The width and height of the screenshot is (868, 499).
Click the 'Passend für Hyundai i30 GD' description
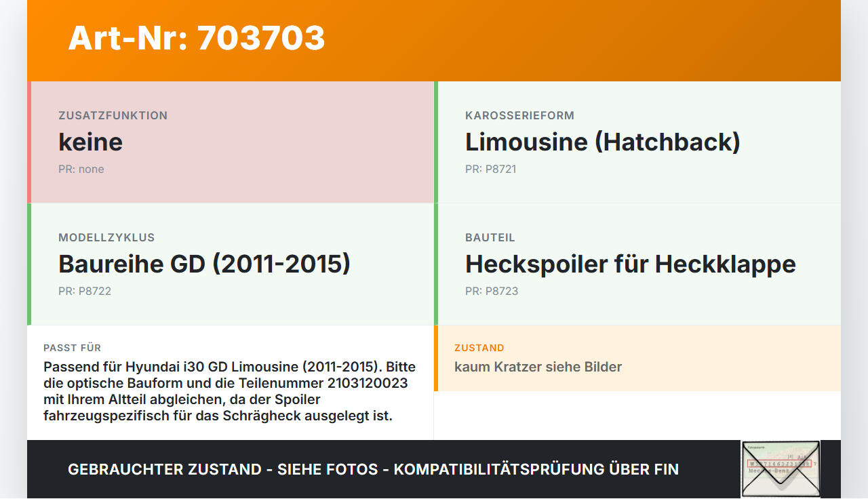click(230, 391)
